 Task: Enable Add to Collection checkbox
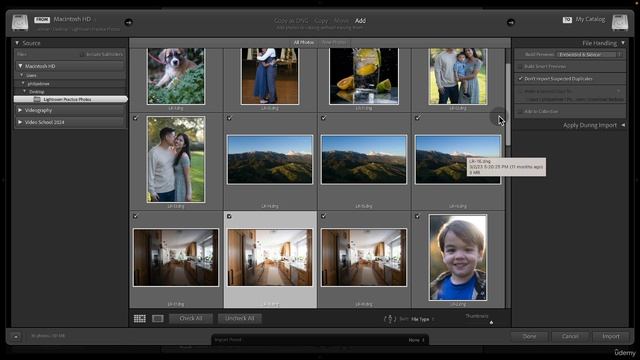pos(520,111)
